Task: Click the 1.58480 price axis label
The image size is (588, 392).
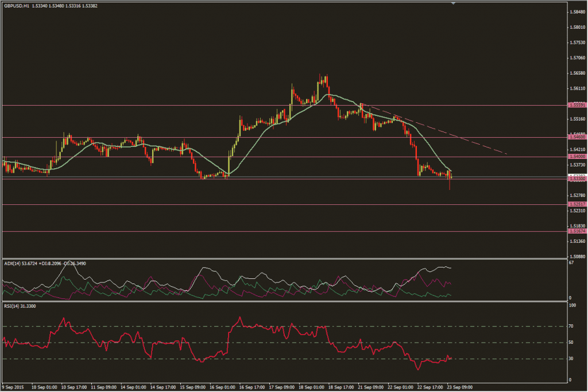Action: pyautogui.click(x=578, y=12)
